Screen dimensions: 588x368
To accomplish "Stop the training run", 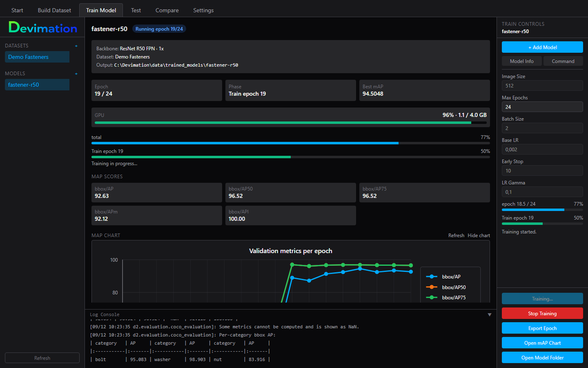I will click(542, 314).
